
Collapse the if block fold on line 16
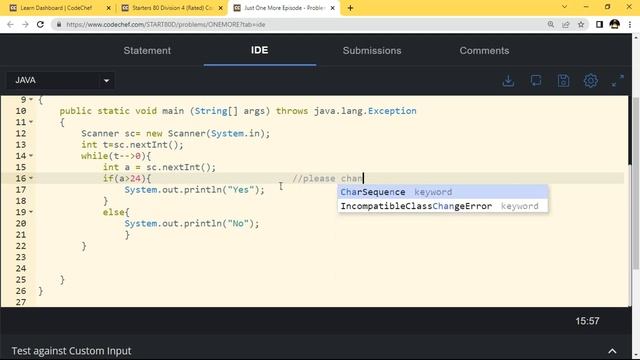[x=31, y=178]
